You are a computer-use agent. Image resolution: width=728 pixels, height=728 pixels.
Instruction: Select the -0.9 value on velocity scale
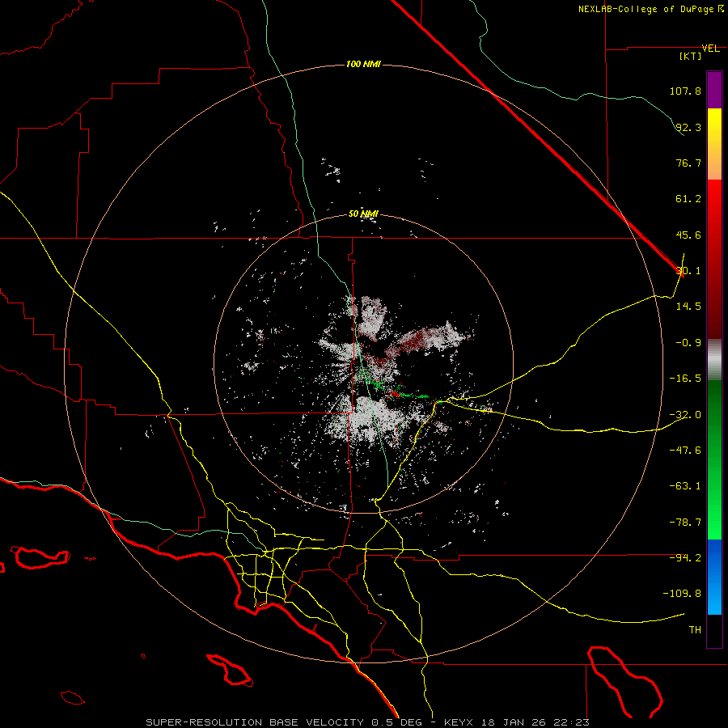688,343
